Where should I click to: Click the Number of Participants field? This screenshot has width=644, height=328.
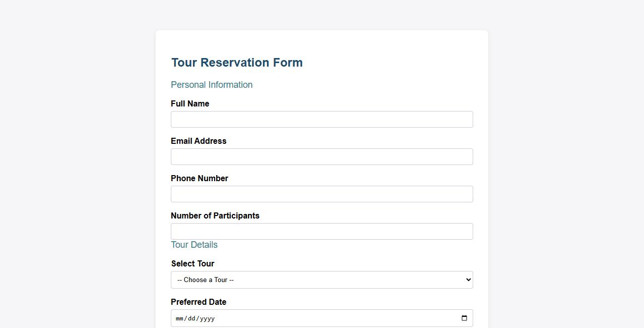click(321, 231)
